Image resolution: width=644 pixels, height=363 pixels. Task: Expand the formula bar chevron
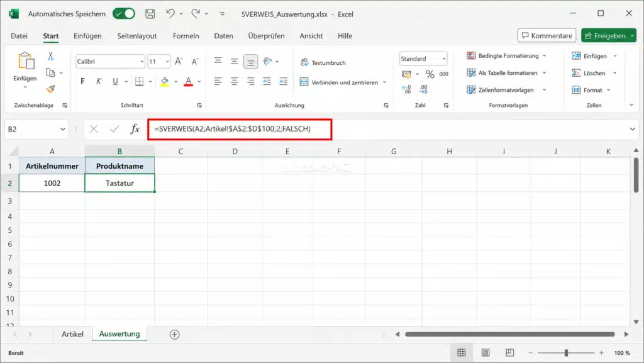(633, 129)
